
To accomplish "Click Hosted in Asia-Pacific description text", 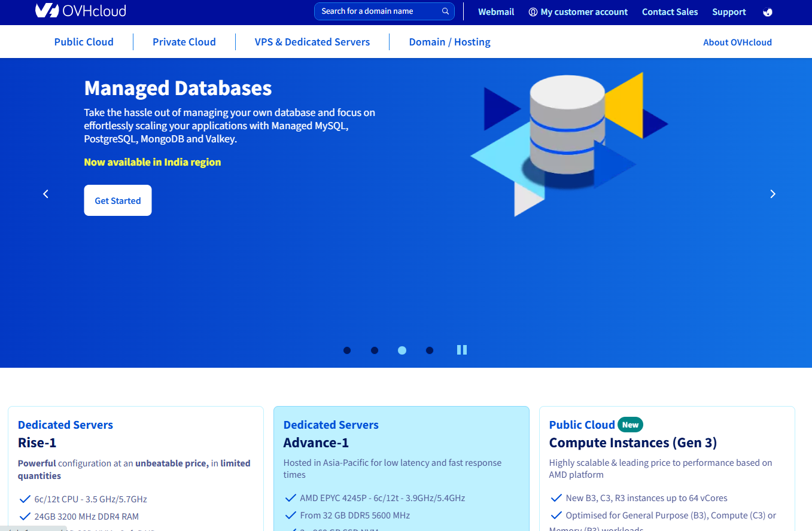I will [393, 469].
